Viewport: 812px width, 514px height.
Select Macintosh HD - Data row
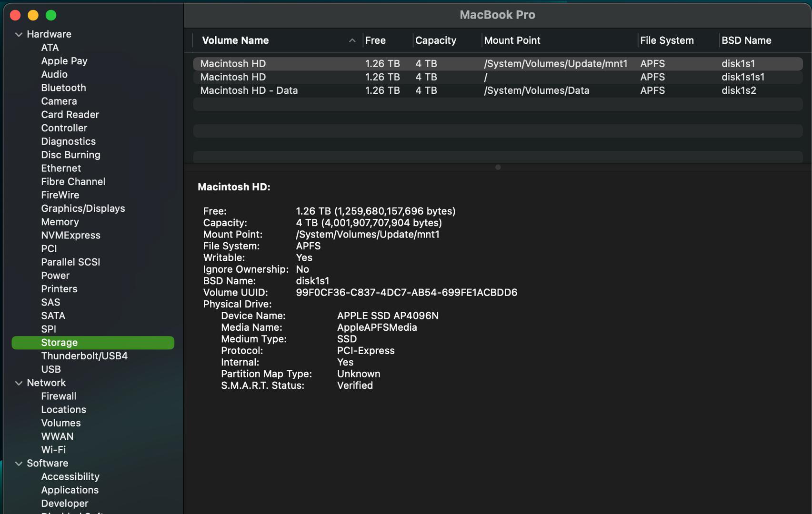[x=498, y=90]
